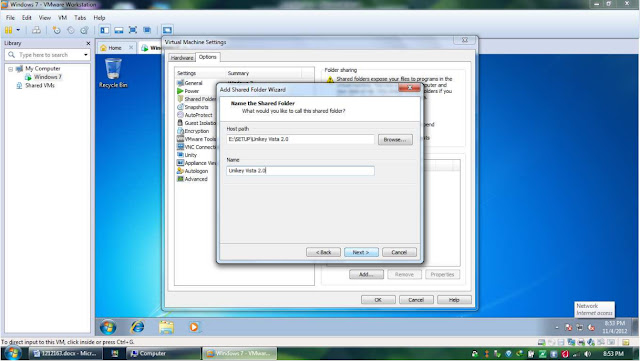Screen dimensions: 640x361
Task: Click Add button in folder sharing
Action: point(366,274)
